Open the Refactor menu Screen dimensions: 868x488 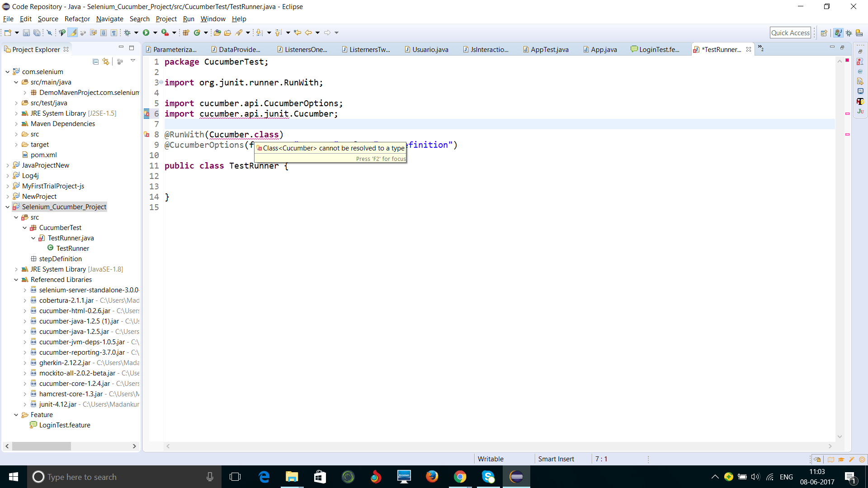(77, 19)
